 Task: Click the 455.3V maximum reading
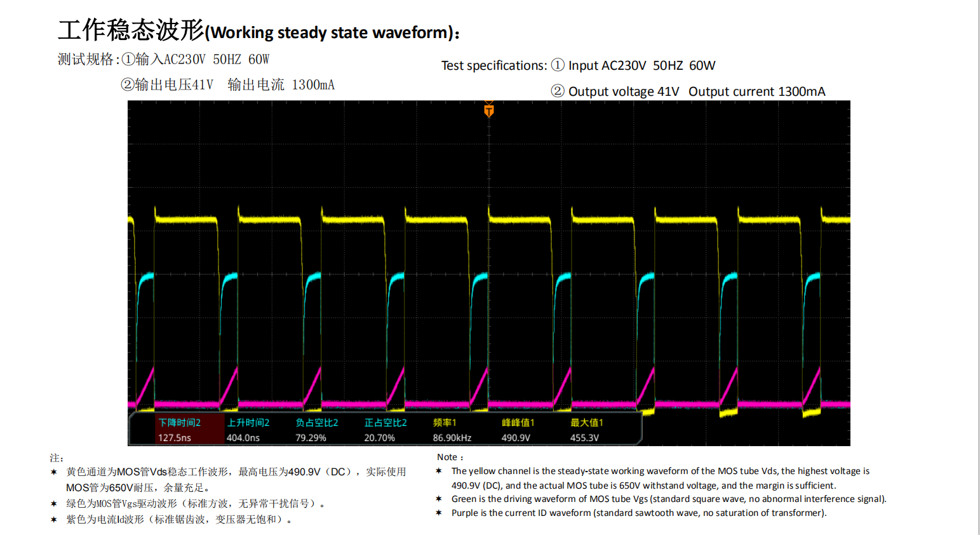click(x=584, y=438)
